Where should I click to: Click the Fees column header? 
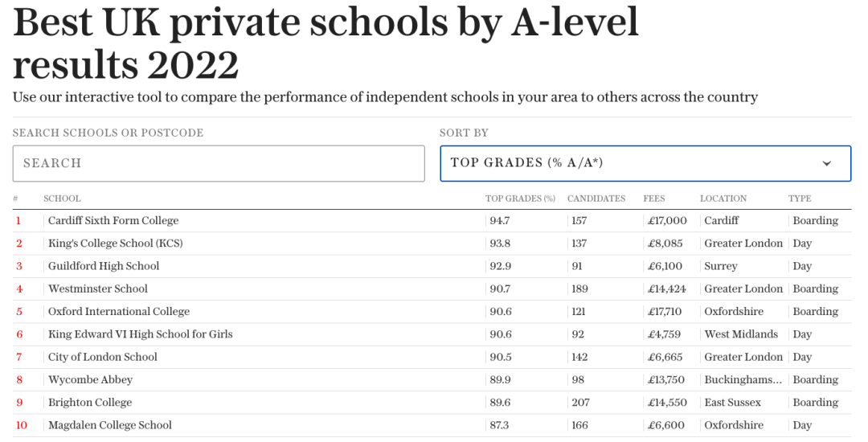click(654, 198)
